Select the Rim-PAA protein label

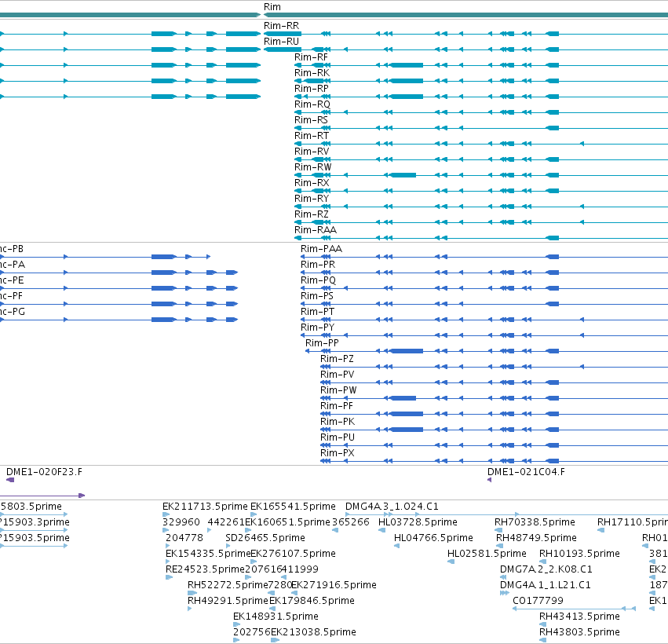point(321,249)
